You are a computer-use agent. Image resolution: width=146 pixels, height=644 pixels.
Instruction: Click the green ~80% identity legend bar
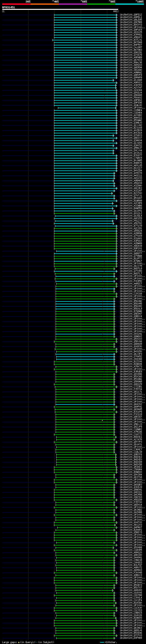coord(101,4)
